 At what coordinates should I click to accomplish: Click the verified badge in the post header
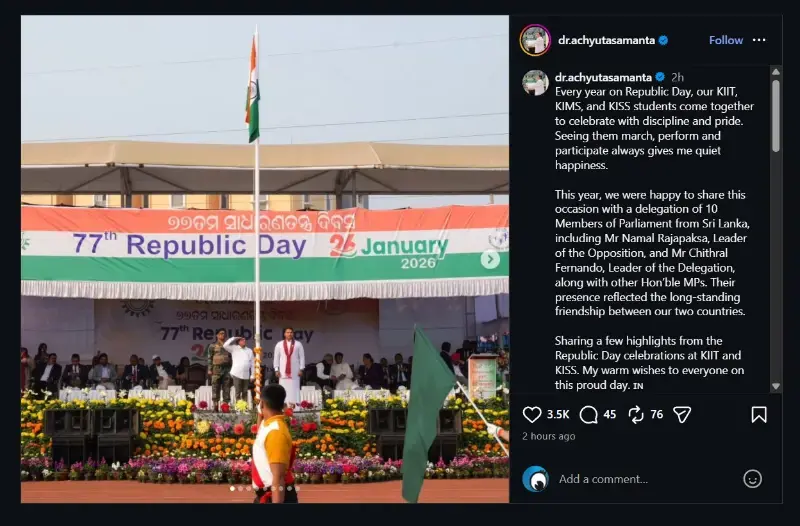point(663,41)
